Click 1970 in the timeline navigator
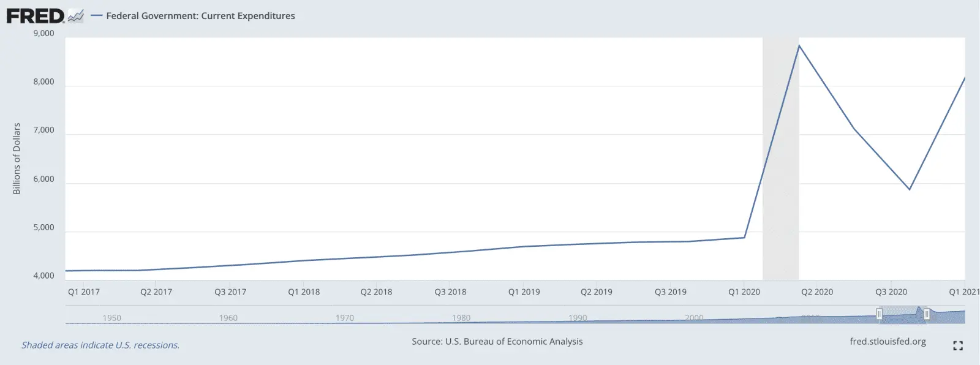Screen dimensions: 980x365 tap(344, 318)
